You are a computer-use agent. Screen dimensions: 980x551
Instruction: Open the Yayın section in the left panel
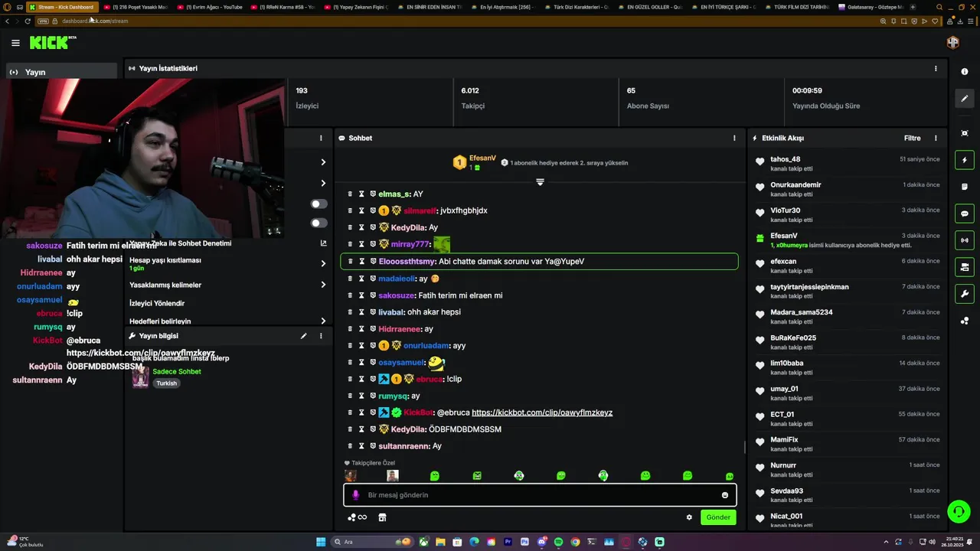[x=63, y=72]
